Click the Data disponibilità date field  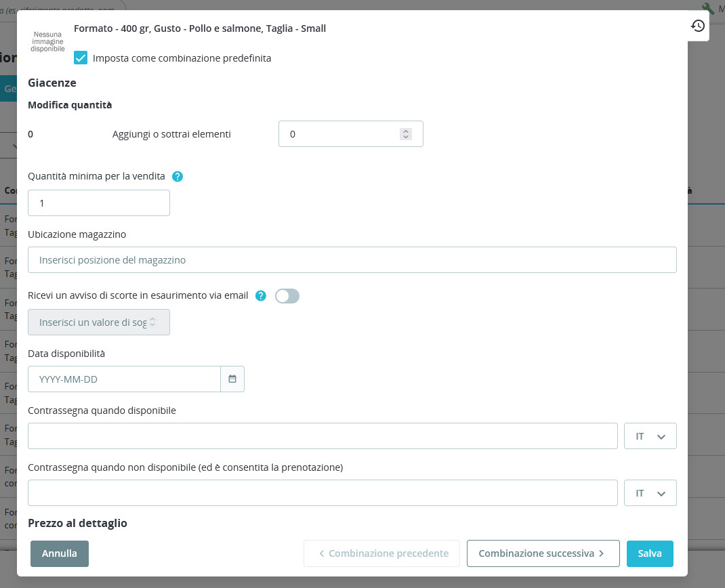tap(125, 379)
